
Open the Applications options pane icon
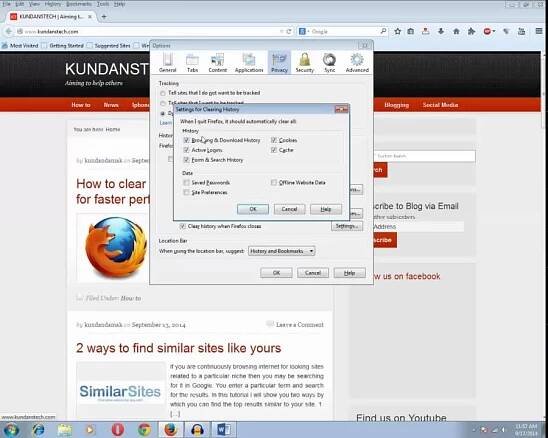pyautogui.click(x=249, y=63)
